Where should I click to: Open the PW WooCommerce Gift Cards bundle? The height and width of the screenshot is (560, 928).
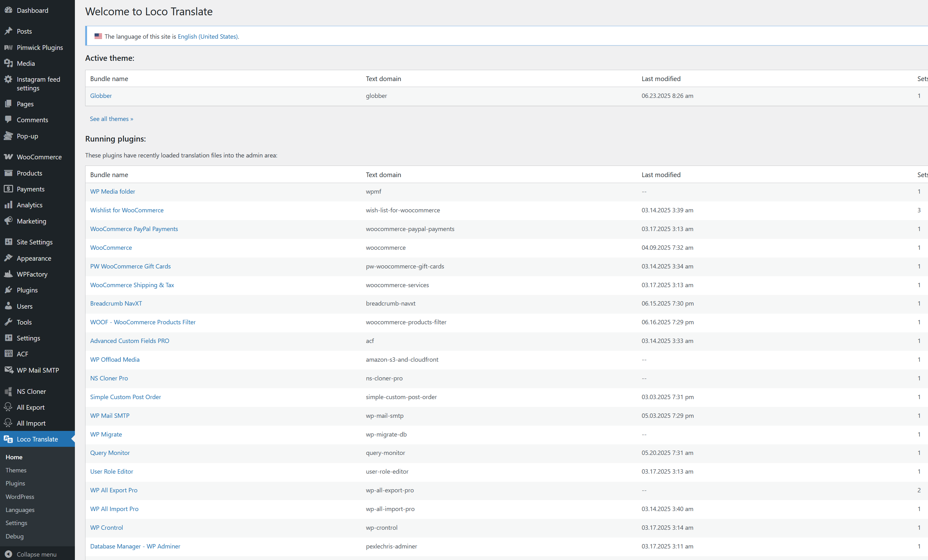[x=130, y=266]
